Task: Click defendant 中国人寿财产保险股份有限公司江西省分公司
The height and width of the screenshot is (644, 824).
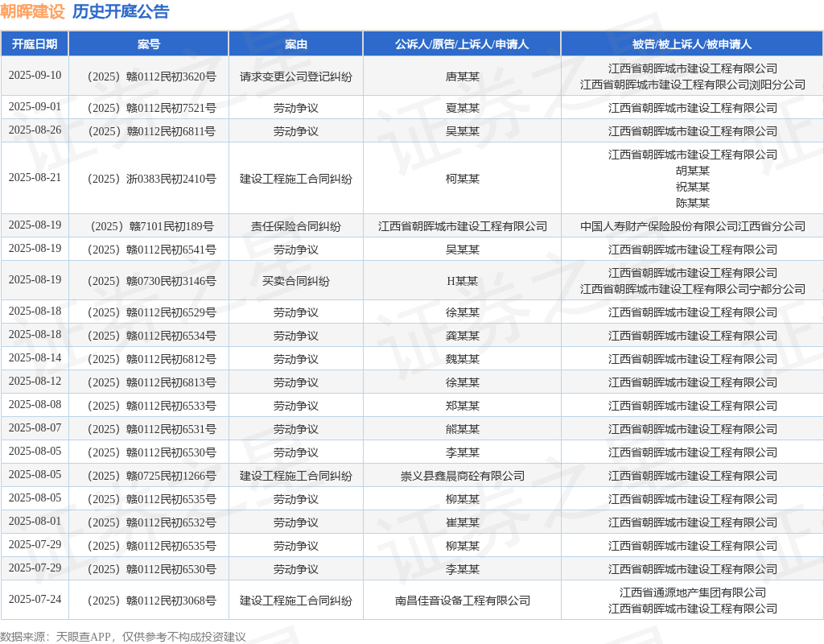Action: coord(693,226)
